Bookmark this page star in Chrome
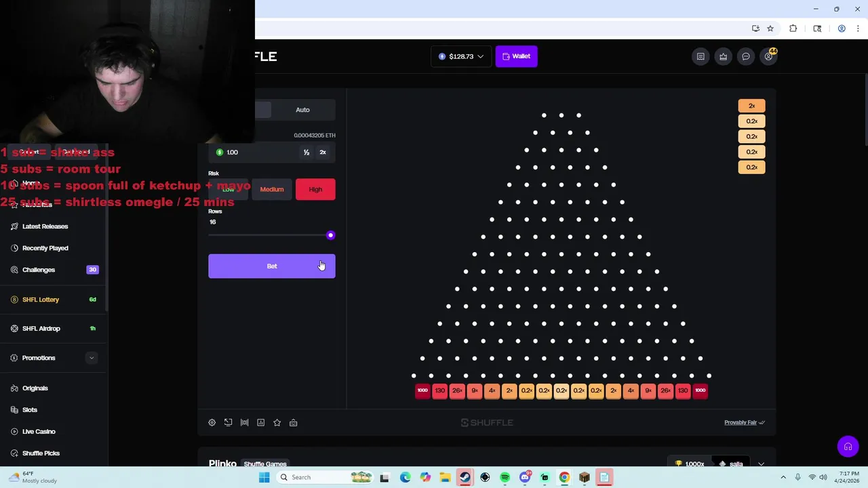Image resolution: width=868 pixels, height=488 pixels. click(x=770, y=28)
